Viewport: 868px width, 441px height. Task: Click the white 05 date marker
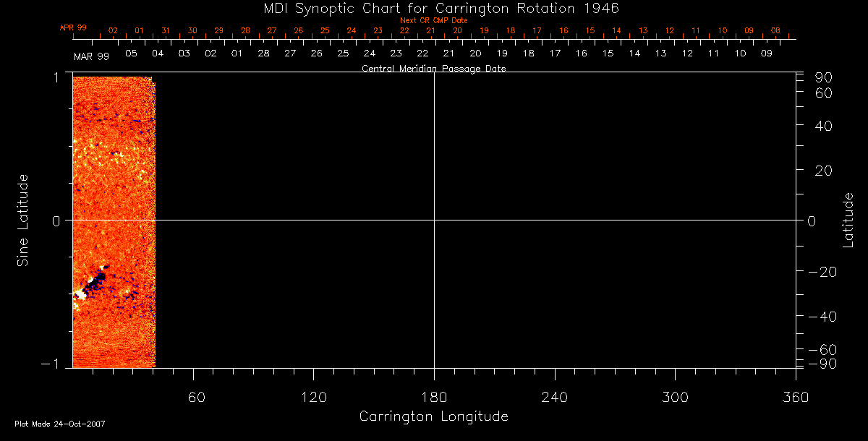tap(131, 53)
